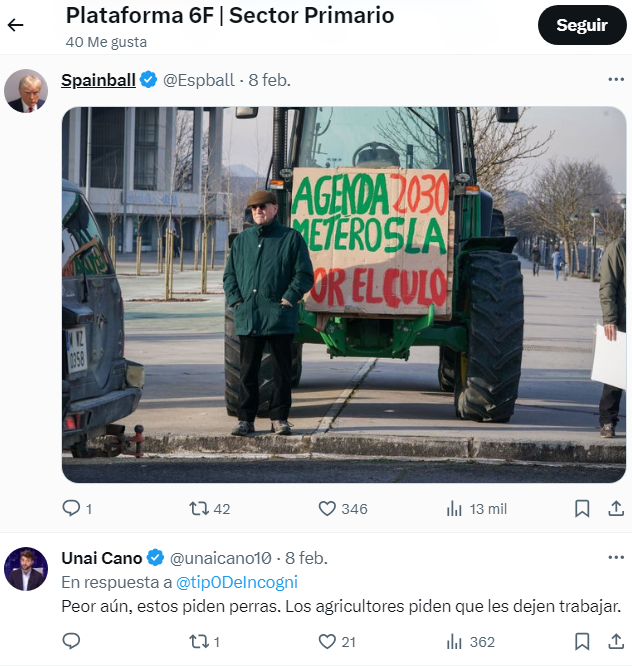Bookmark Spainball's tweet

tap(582, 508)
